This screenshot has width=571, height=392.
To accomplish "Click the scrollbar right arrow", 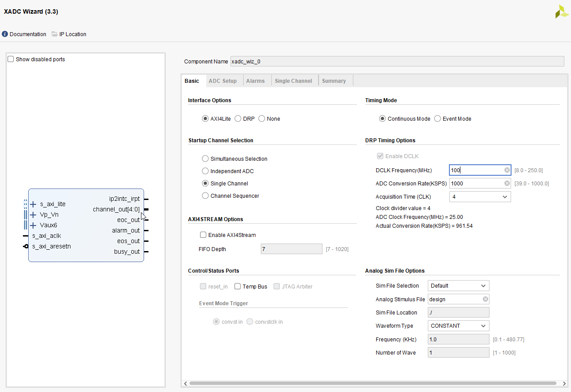I will (x=564, y=383).
